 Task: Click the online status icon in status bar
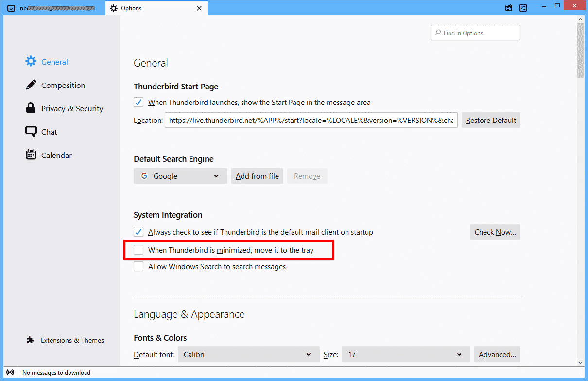(10, 373)
